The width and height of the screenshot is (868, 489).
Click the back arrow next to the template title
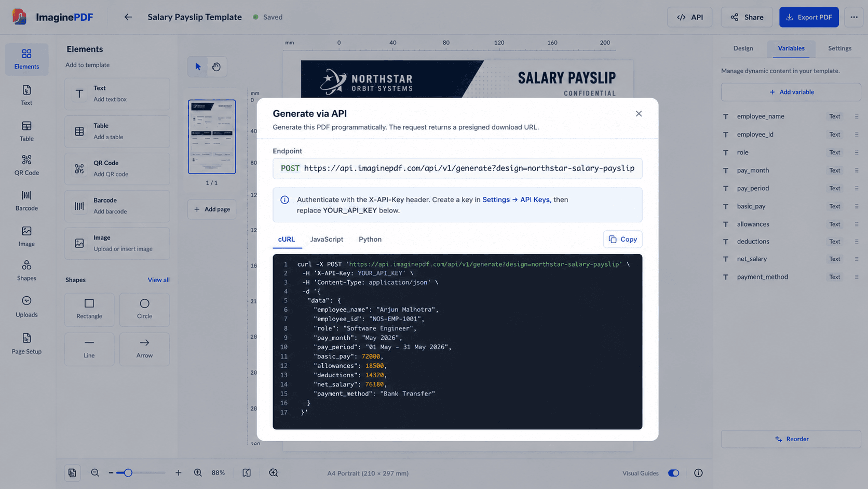(x=128, y=17)
